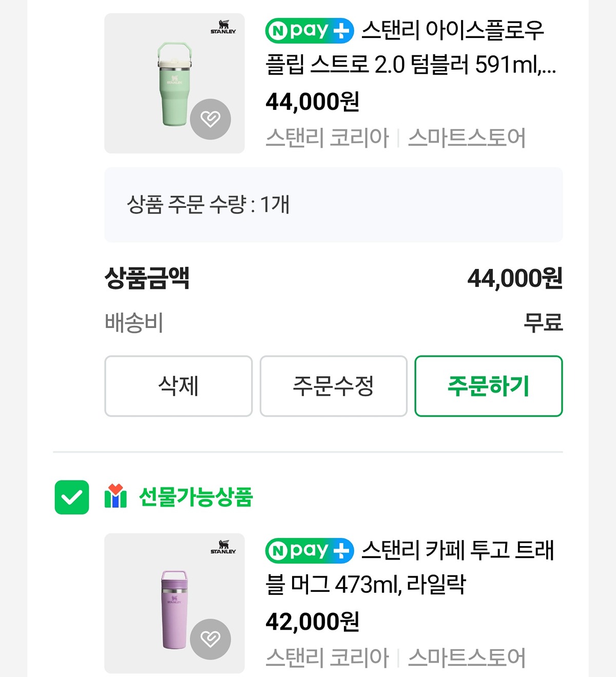Click Stanley logo on green tumbler thumbnail
Screen dimensions: 616x677
(223, 28)
